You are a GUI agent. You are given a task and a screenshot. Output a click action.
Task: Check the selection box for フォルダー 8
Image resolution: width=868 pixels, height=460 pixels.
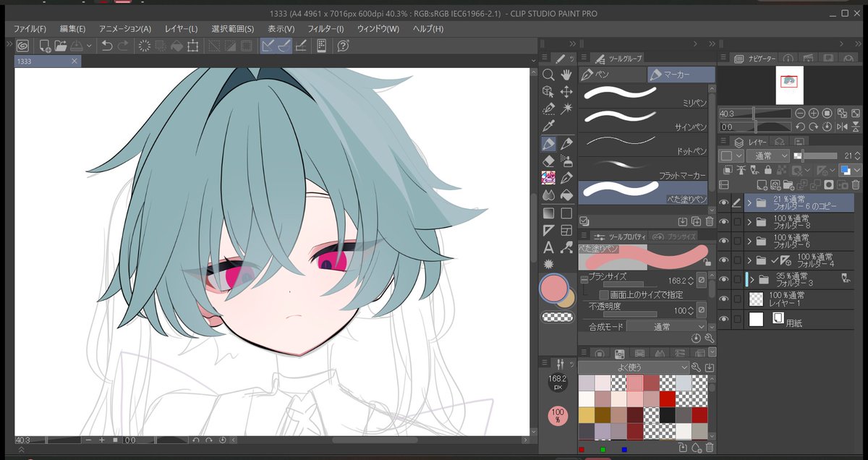[x=737, y=222]
